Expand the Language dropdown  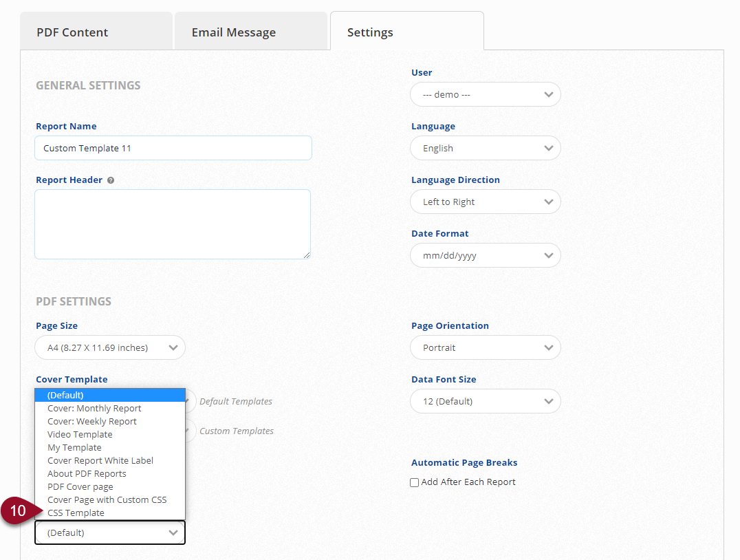tap(485, 148)
